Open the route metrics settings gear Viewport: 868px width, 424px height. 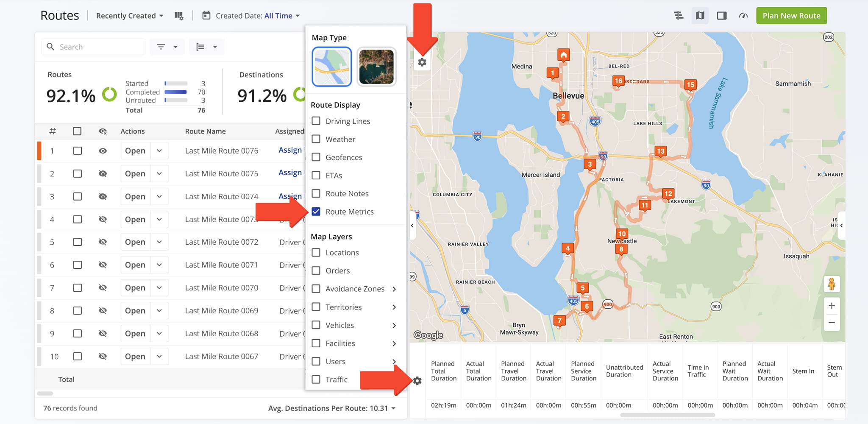417,381
